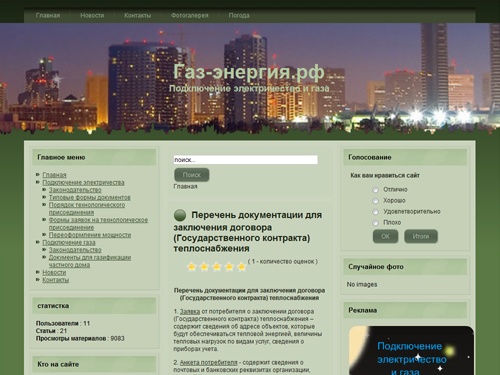Click the 'No images' text
The height and width of the screenshot is (375, 500).
(x=362, y=284)
